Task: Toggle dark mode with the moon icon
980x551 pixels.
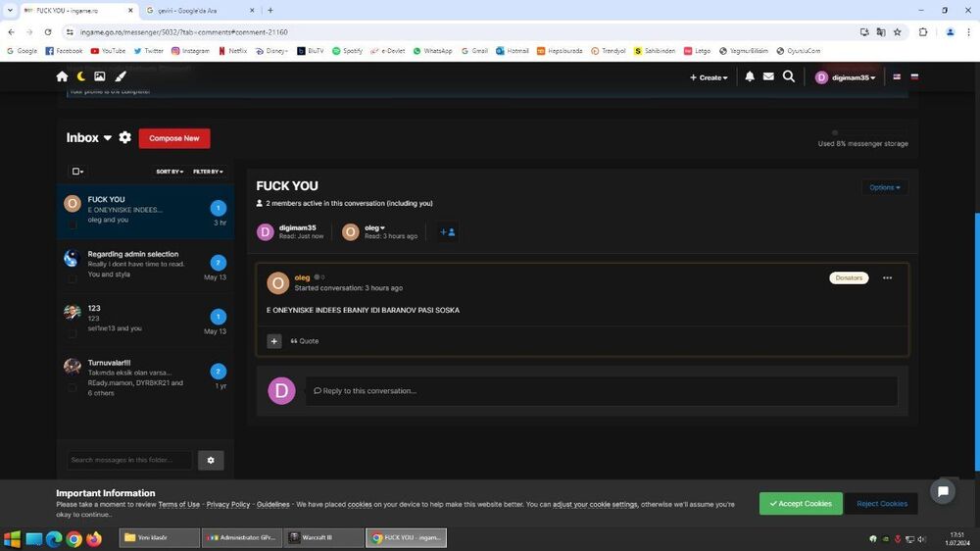Action: tap(80, 76)
